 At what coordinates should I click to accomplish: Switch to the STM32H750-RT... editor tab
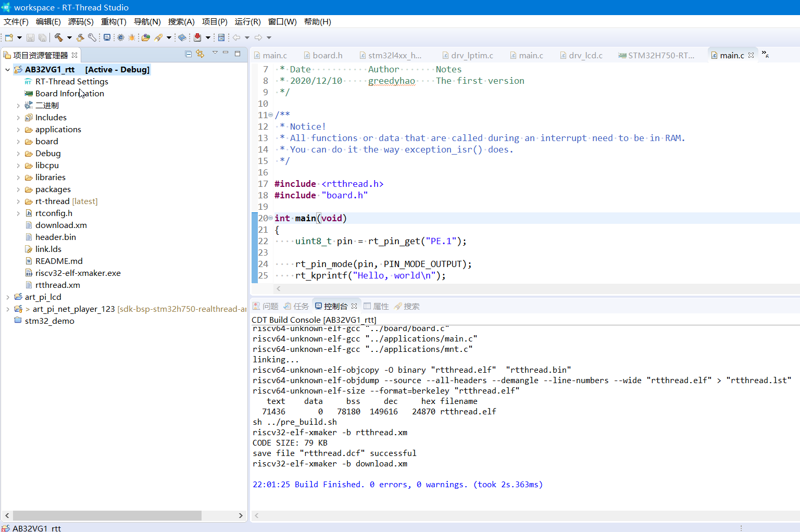(x=656, y=55)
